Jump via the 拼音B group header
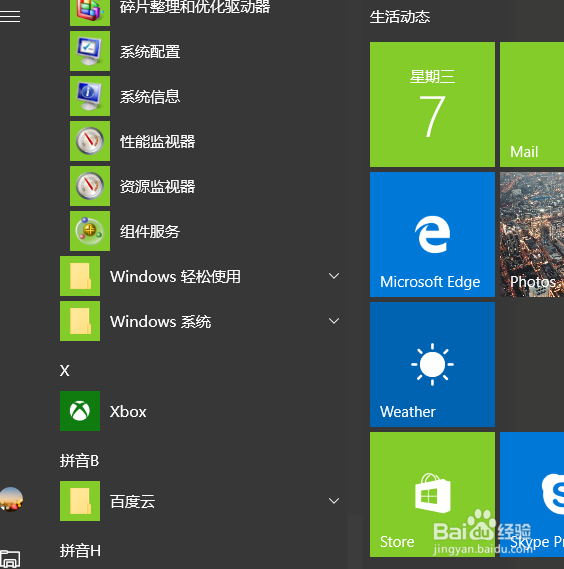This screenshot has height=569, width=564. click(79, 460)
